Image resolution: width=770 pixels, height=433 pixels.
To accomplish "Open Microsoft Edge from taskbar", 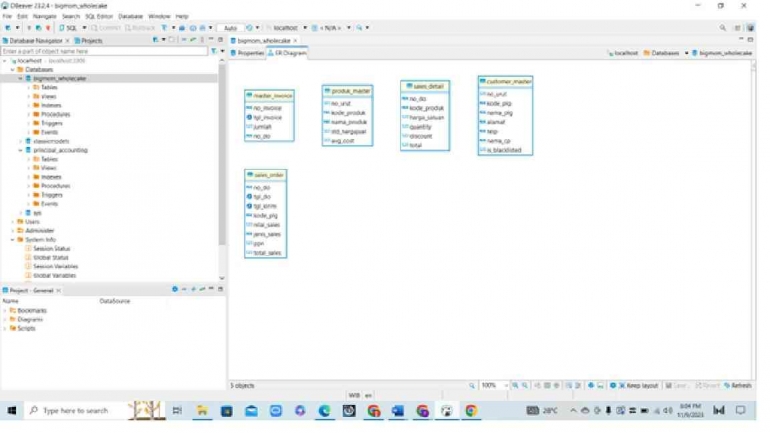I will pyautogui.click(x=324, y=410).
